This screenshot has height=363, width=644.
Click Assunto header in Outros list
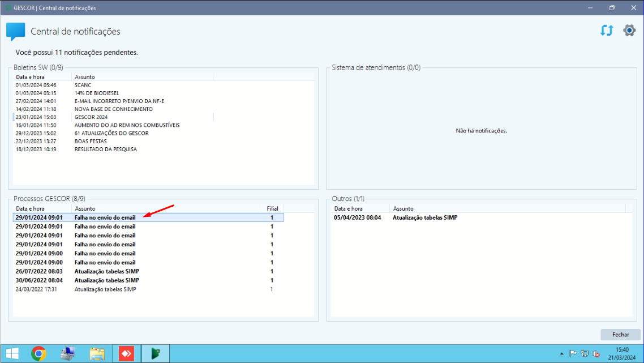[x=508, y=208]
